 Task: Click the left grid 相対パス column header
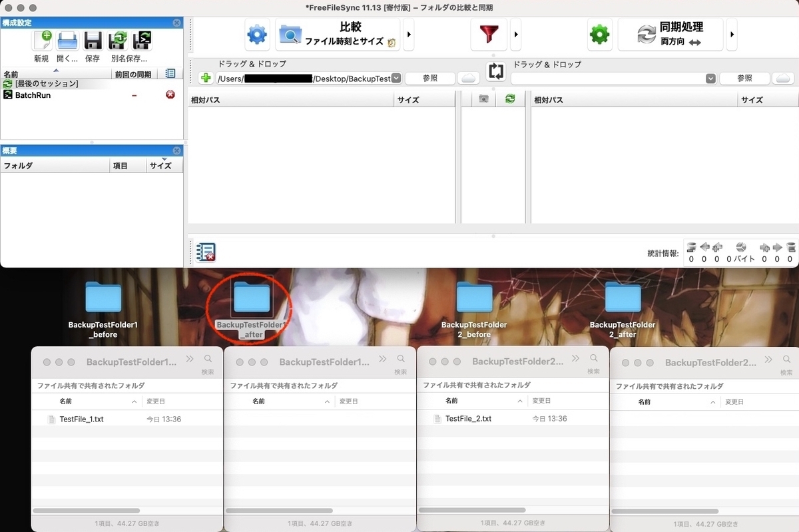pos(290,100)
